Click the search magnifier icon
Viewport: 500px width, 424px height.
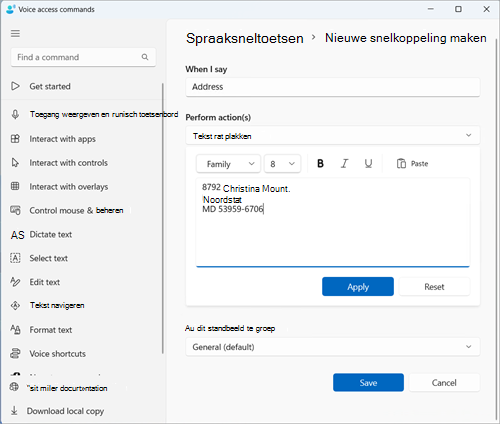click(x=145, y=57)
